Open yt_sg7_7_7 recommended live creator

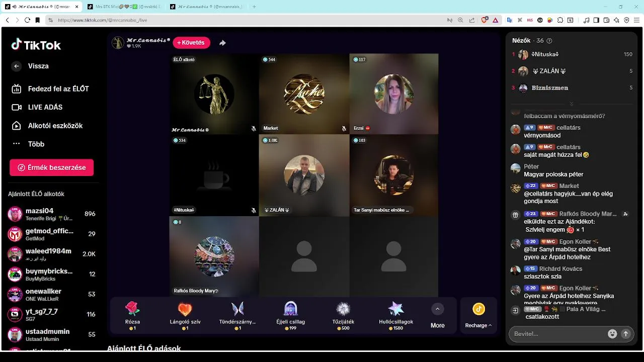51,314
